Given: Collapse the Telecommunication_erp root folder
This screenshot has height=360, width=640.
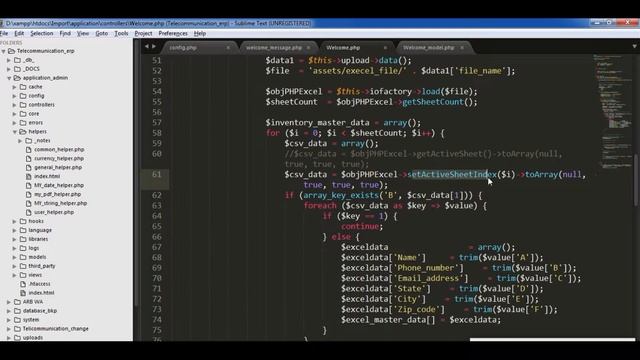Looking at the screenshot, I should pos(4,51).
